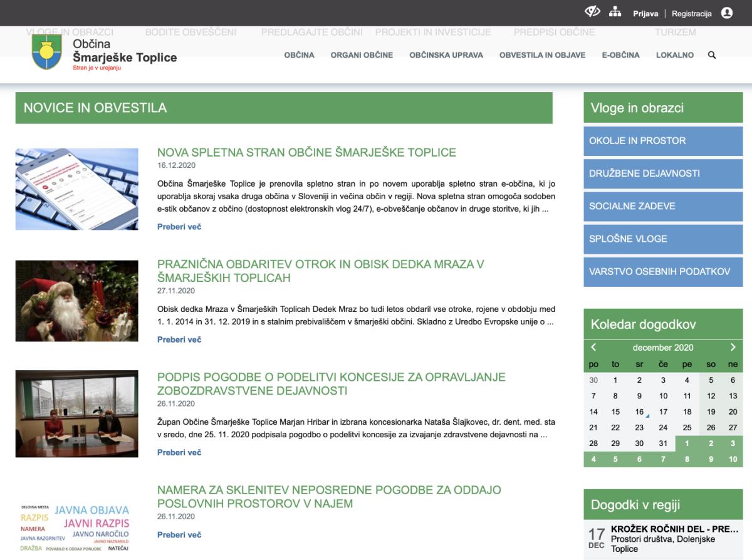
Task: Open the ORGANI OBČINE menu
Action: pyautogui.click(x=362, y=55)
